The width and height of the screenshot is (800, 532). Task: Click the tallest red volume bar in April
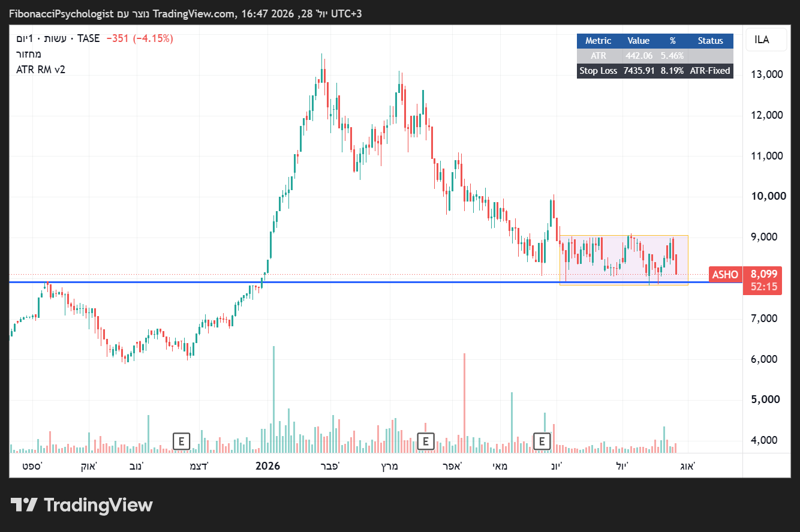click(x=464, y=402)
